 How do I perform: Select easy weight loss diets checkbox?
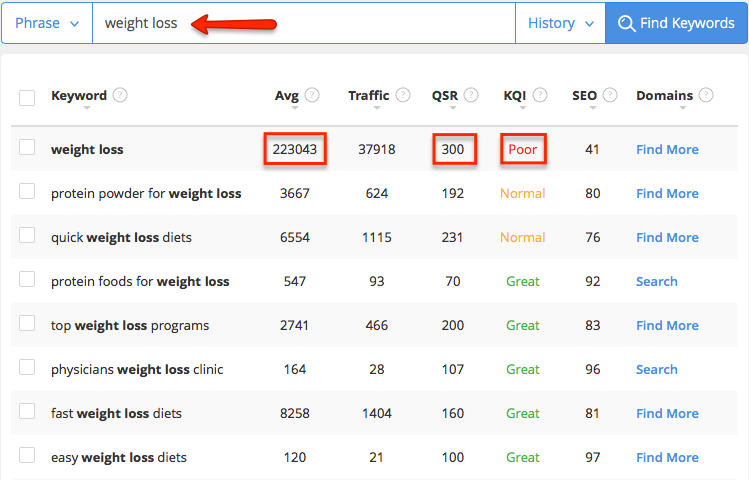tap(27, 455)
